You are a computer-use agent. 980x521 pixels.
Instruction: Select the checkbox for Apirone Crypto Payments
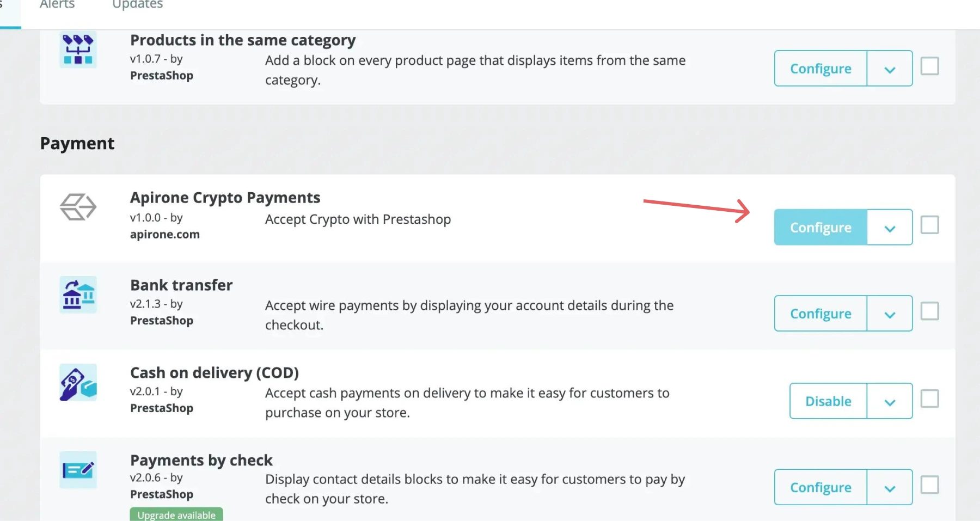pyautogui.click(x=929, y=224)
